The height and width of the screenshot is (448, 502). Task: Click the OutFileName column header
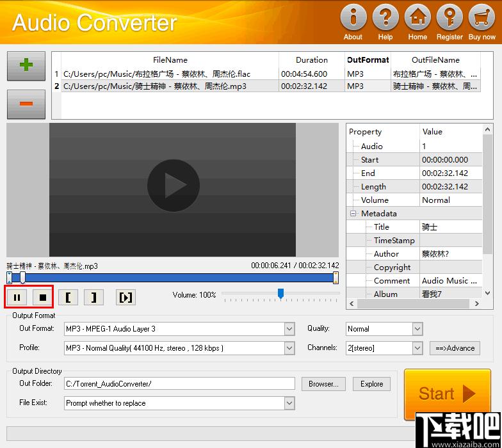(x=435, y=60)
